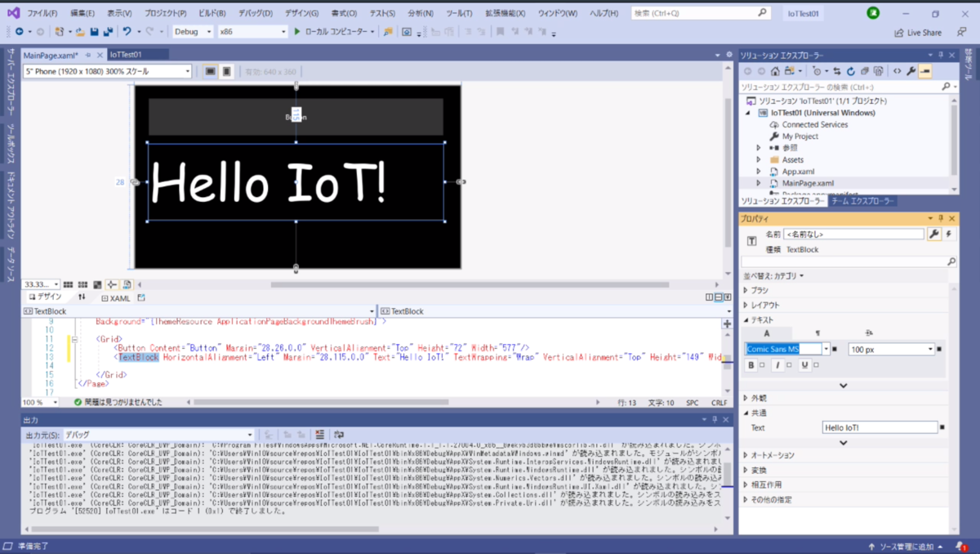Click the notification bell icon in the status bar

click(963, 546)
